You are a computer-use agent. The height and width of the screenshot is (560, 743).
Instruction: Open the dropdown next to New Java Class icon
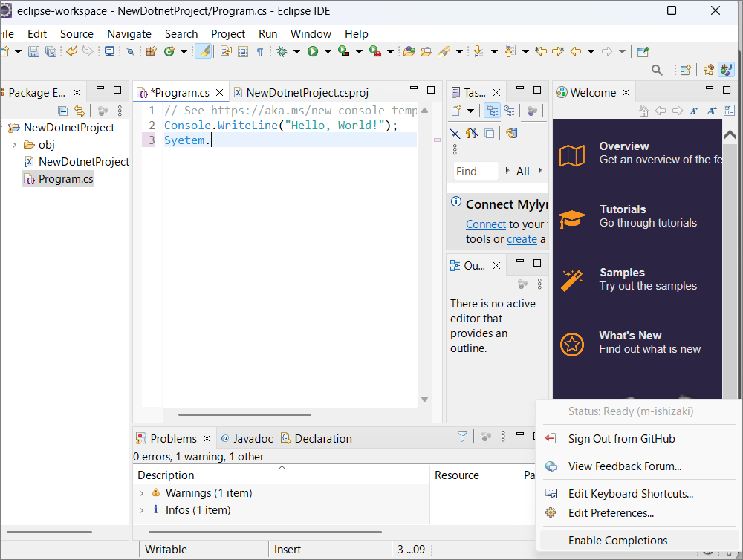tap(184, 52)
